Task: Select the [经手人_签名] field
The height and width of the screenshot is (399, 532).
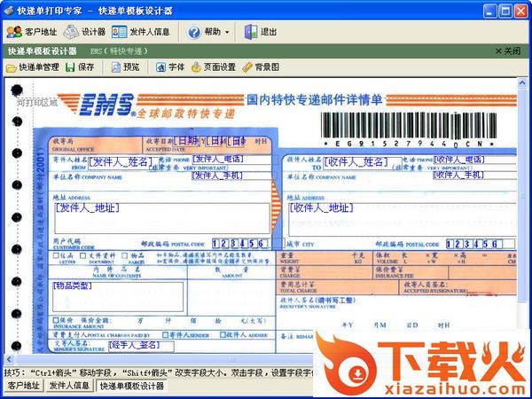Action: [141, 346]
